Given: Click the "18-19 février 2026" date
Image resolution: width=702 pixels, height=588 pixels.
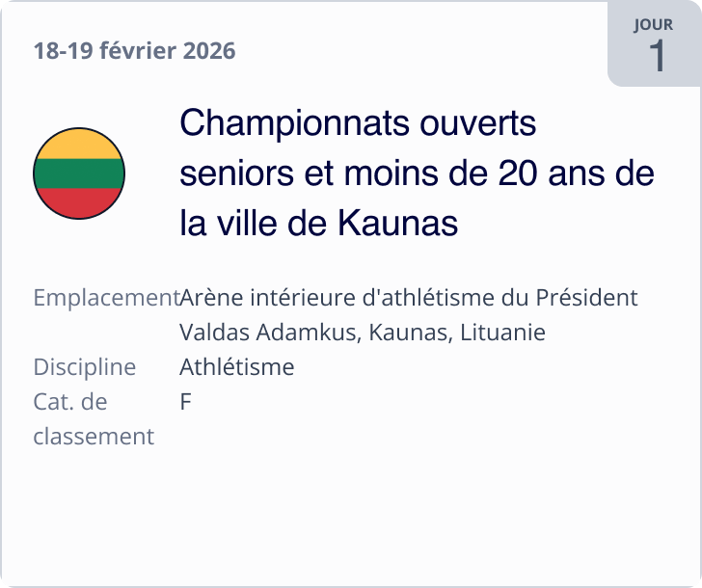Looking at the screenshot, I should 134,51.
